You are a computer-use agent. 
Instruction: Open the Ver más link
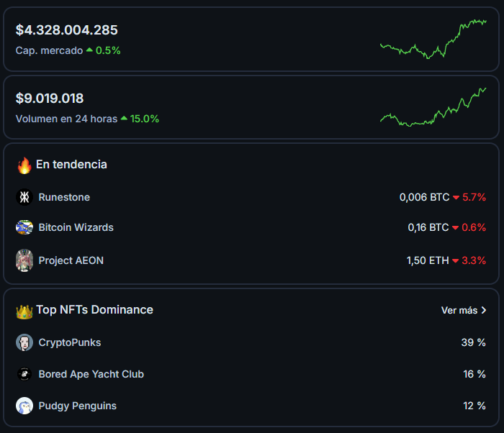click(x=464, y=310)
